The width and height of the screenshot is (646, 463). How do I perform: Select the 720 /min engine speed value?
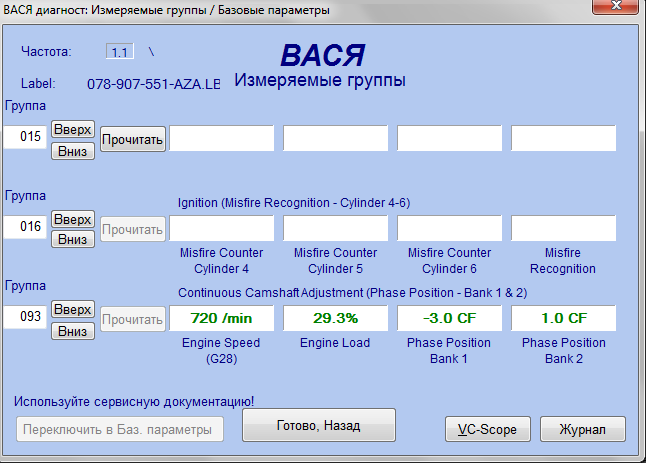(x=221, y=318)
